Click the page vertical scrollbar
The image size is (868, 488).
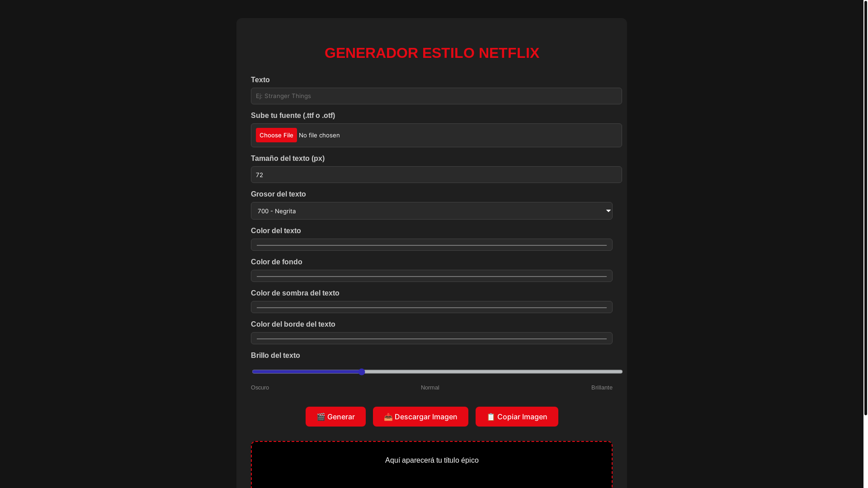pos(865,208)
